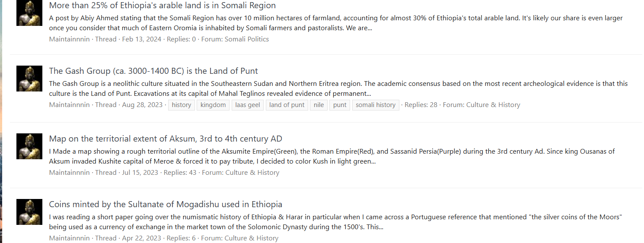Viewport: 644px width, 243px height.
Task: Select the "history" tag
Action: [x=181, y=105]
